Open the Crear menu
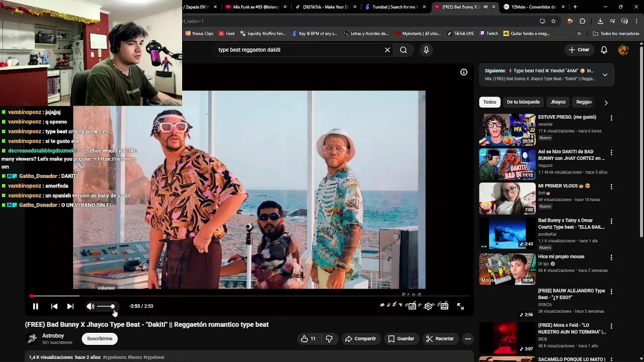This screenshot has height=362, width=644. (x=579, y=50)
